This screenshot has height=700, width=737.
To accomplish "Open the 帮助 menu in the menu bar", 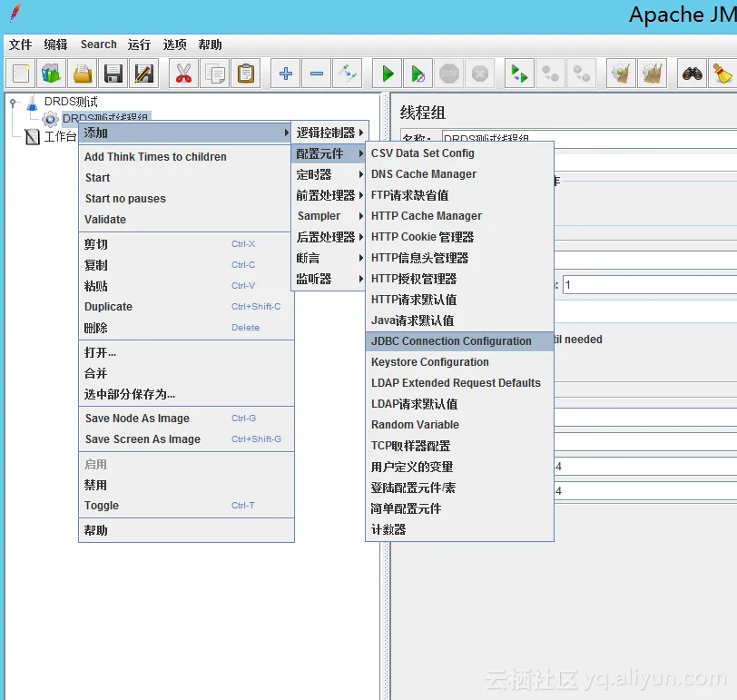I will click(x=210, y=44).
